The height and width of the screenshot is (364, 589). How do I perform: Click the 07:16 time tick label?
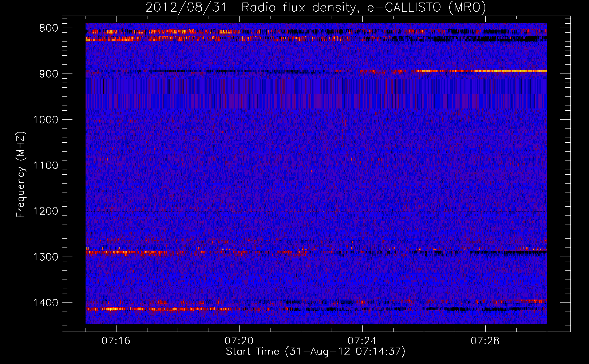click(x=116, y=341)
